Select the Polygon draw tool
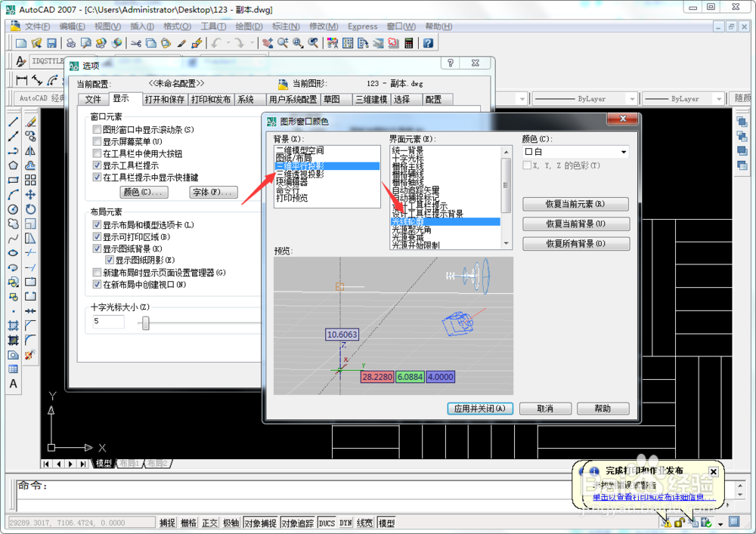This screenshot has height=534, width=756. [x=13, y=165]
